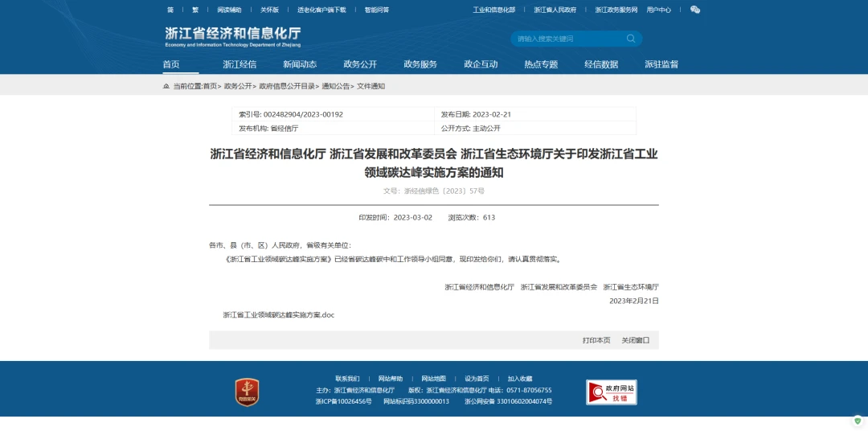Image resolution: width=868 pixels, height=431 pixels.
Task: Click into the keyword search field
Action: coord(567,39)
